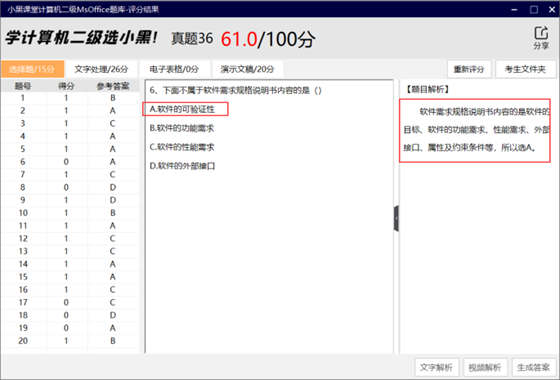Click option C.软件的性能需求
The image size is (560, 380).
pyautogui.click(x=182, y=147)
